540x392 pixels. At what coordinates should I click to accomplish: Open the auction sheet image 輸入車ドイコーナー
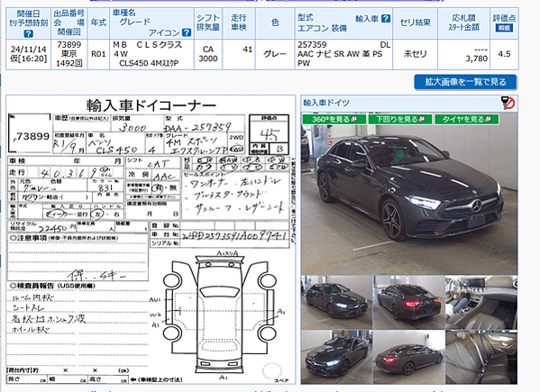pos(151,240)
